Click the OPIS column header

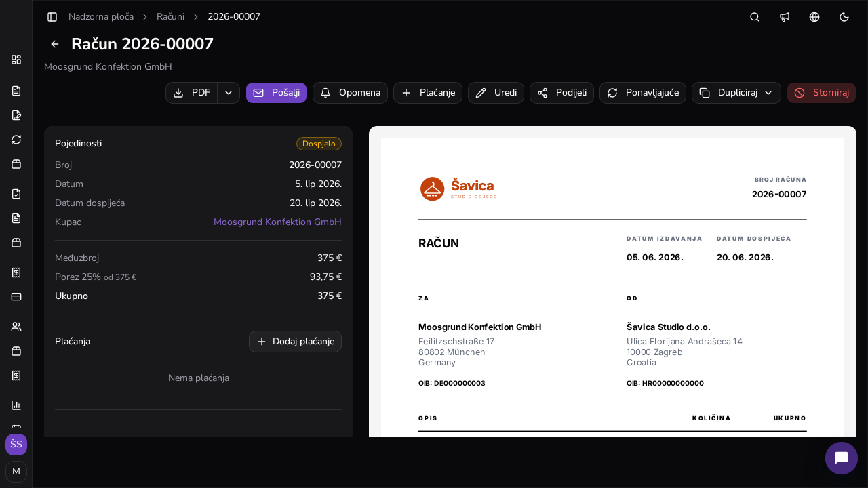(428, 418)
